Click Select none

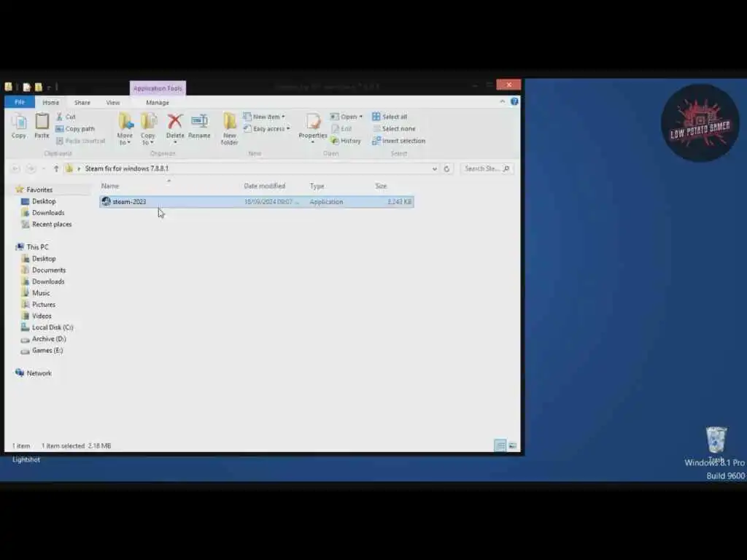pyautogui.click(x=394, y=129)
